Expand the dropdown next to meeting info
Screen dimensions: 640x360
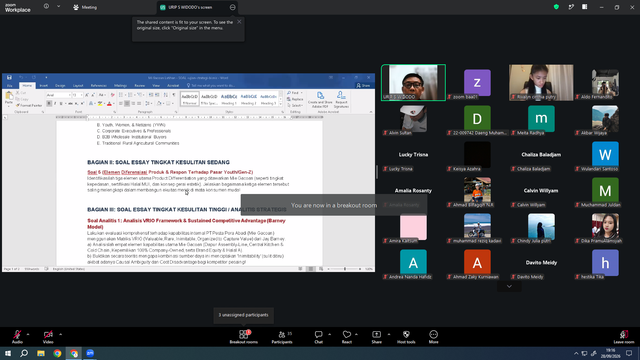pyautogui.click(x=58, y=7)
